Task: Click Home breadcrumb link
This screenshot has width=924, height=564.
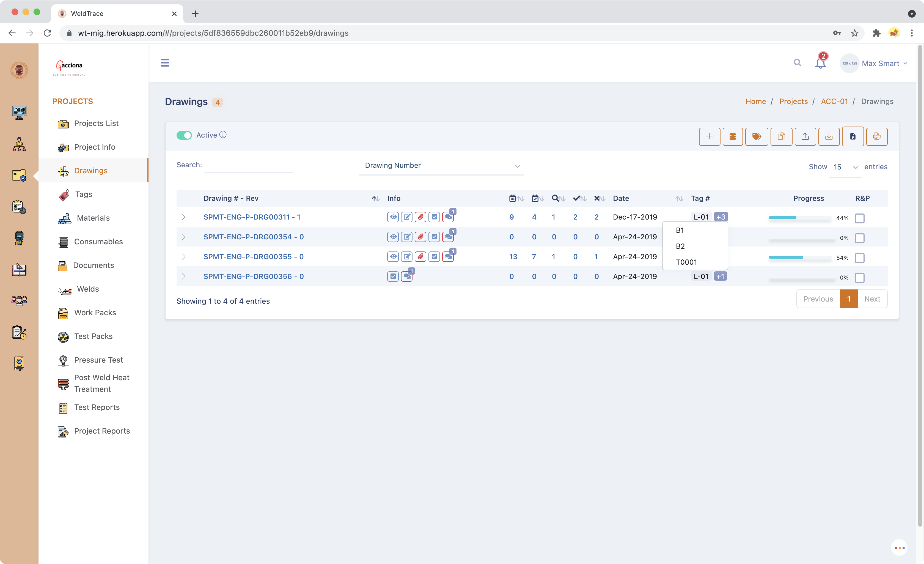Action: point(755,101)
